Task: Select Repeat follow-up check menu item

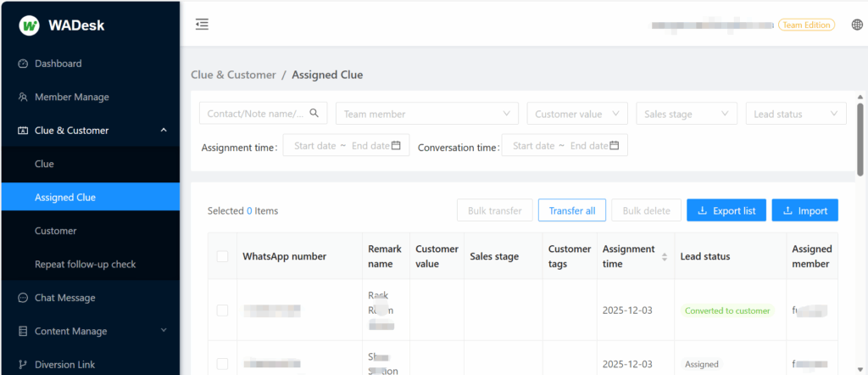Action: click(85, 264)
